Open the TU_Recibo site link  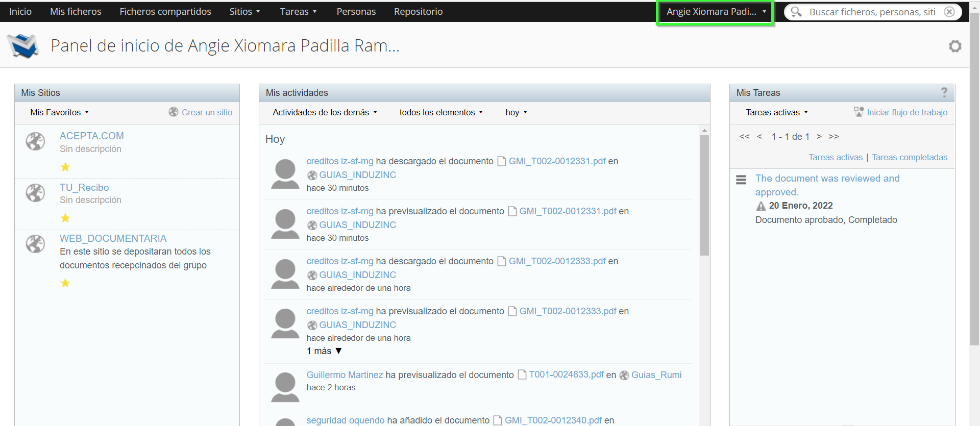[x=84, y=187]
